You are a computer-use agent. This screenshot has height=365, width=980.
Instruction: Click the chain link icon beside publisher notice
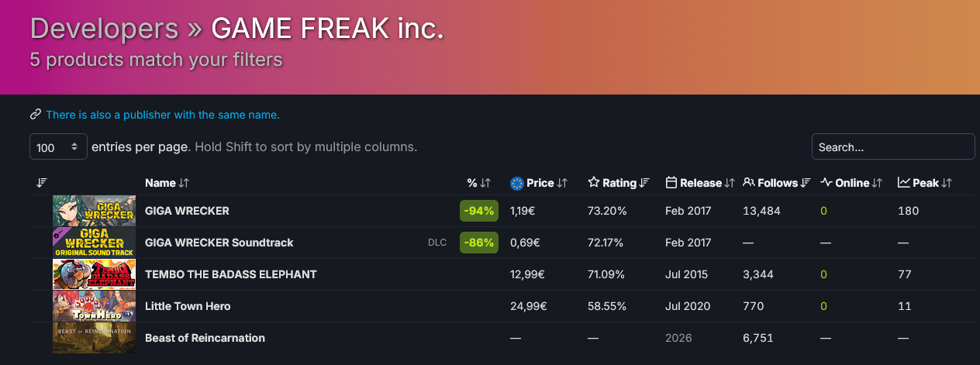35,115
